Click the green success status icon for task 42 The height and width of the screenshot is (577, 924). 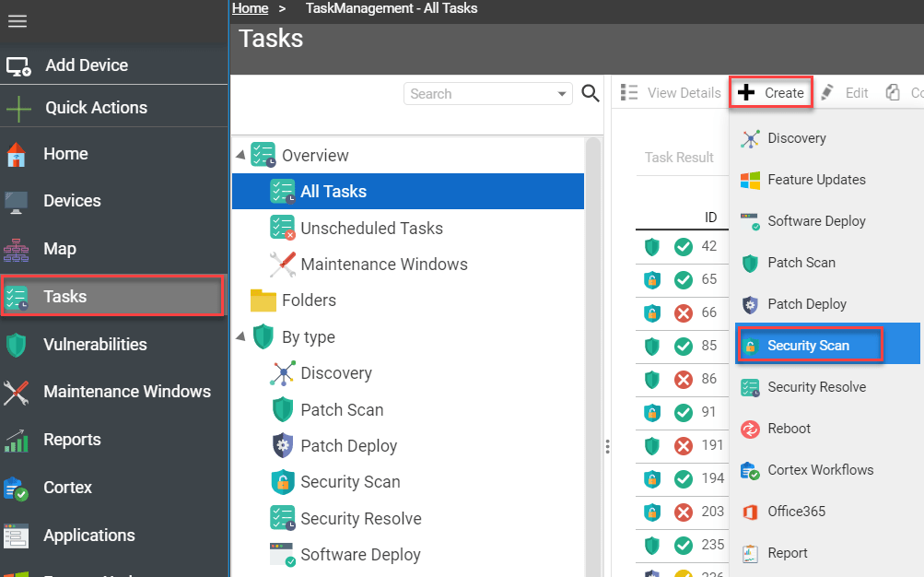(684, 246)
